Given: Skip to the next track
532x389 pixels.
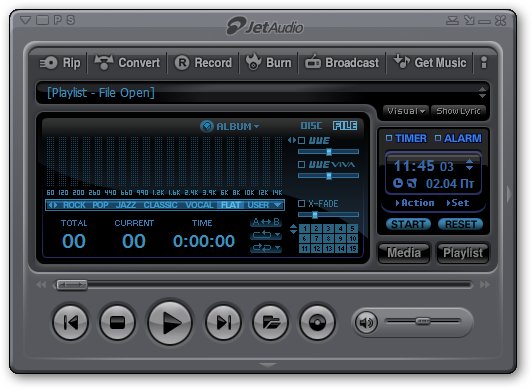Looking at the screenshot, I should click(x=223, y=323).
